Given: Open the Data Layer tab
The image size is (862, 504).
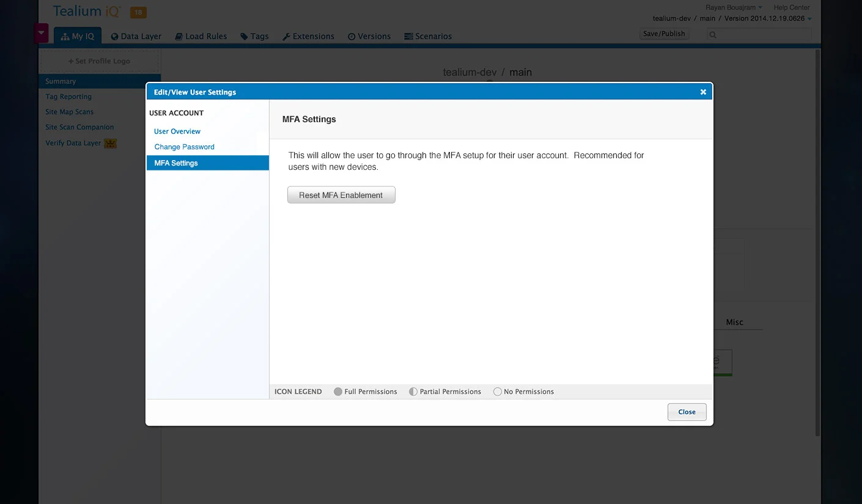Looking at the screenshot, I should (x=136, y=36).
